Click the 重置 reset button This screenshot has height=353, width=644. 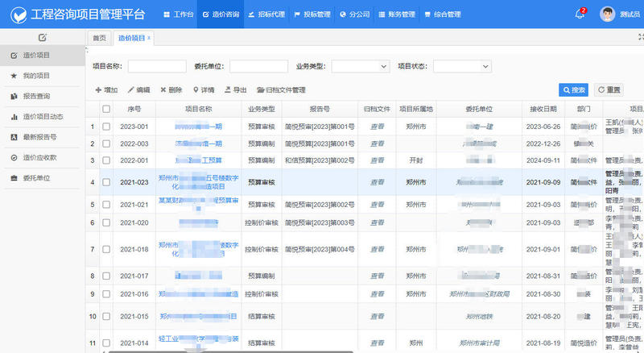tap(609, 89)
